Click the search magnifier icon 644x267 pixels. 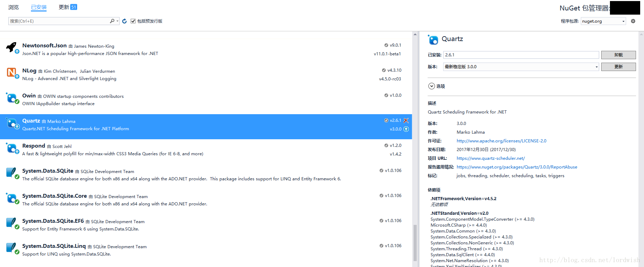112,21
